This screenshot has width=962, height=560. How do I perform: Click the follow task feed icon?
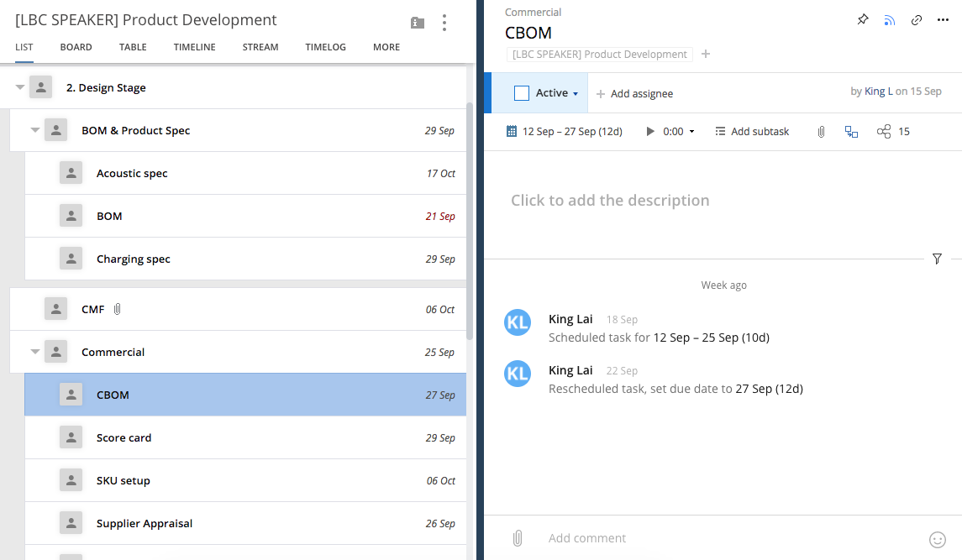click(890, 20)
